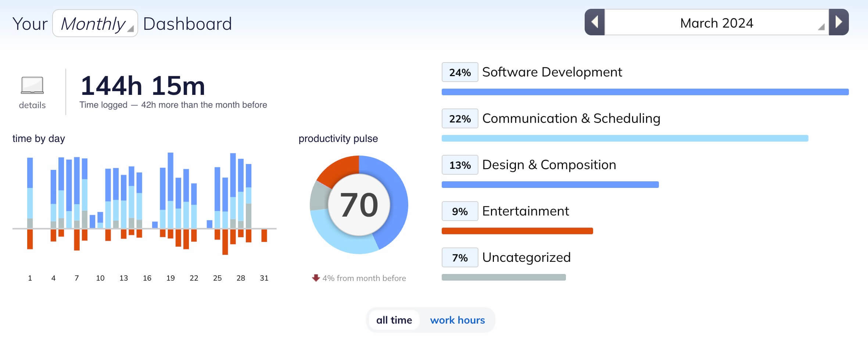The width and height of the screenshot is (868, 342).
Task: Click the 7% Uncategorized badge
Action: tap(460, 258)
